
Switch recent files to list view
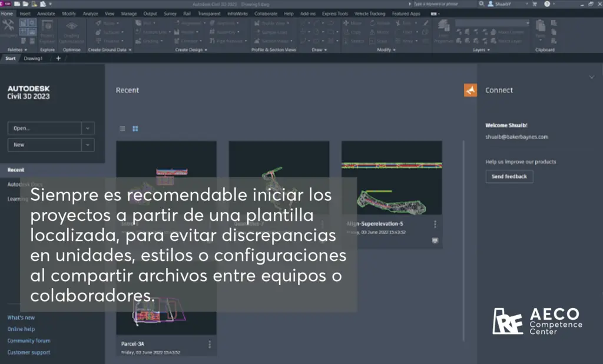(x=122, y=128)
